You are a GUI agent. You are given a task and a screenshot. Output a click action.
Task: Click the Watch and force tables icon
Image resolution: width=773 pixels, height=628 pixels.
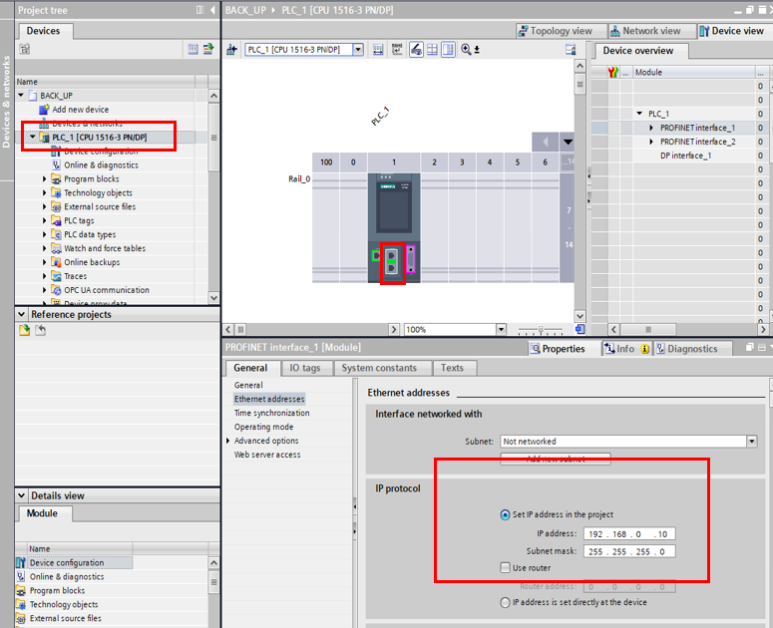point(56,248)
